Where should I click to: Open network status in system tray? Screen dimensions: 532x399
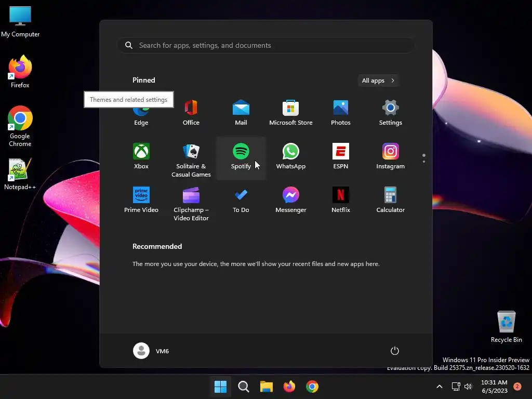tap(456, 387)
